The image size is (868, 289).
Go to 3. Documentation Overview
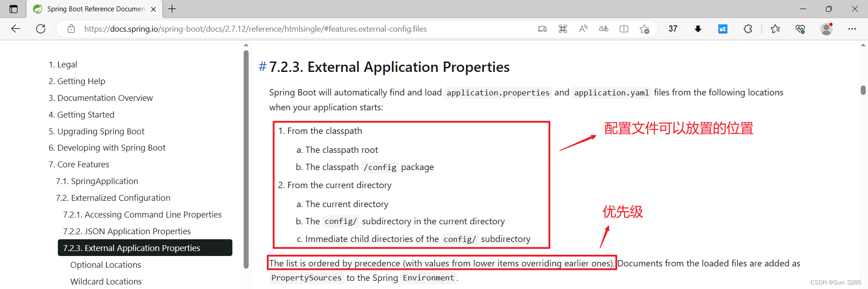[101, 98]
